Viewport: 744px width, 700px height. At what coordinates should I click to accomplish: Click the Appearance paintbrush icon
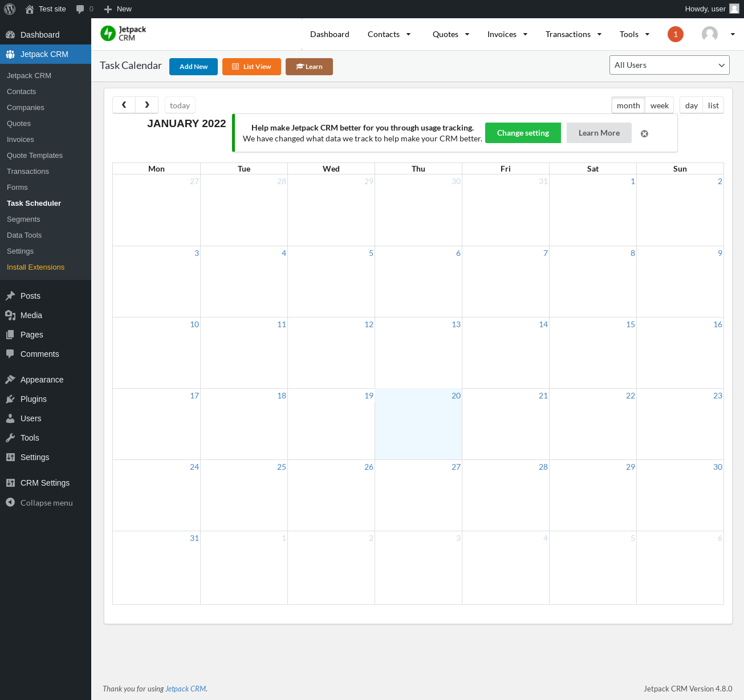[x=10, y=380]
